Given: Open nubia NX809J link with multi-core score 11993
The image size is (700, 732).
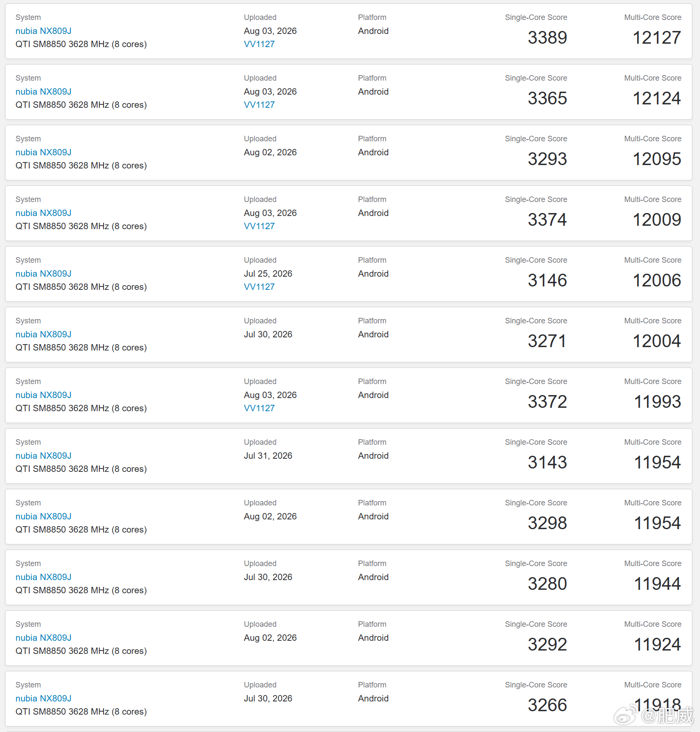Looking at the screenshot, I should point(43,395).
